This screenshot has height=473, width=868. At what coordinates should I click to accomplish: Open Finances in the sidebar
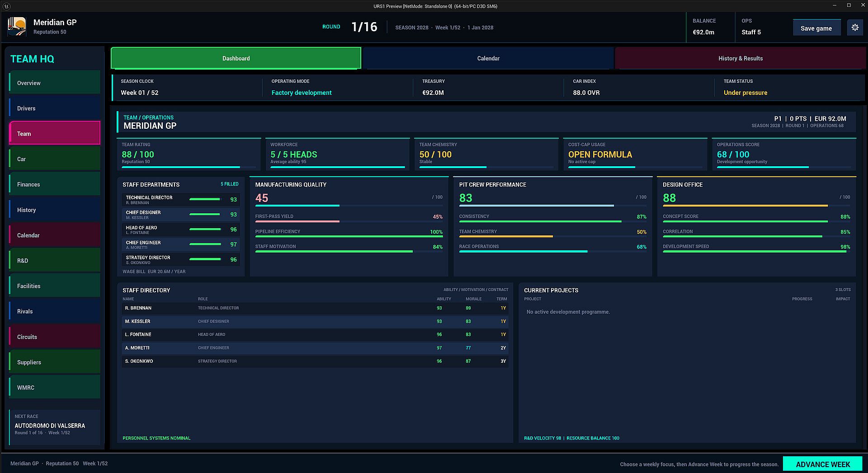click(x=55, y=184)
